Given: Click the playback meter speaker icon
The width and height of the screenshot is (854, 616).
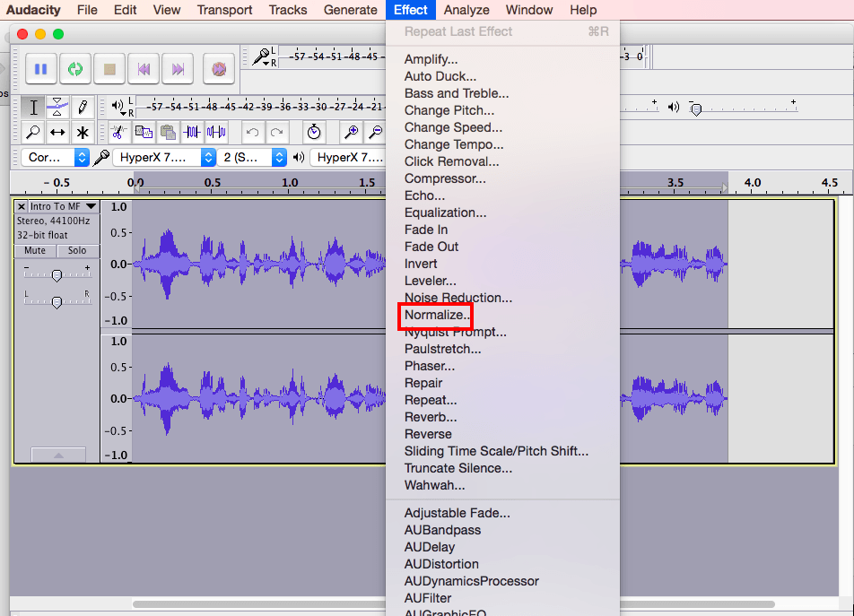Looking at the screenshot, I should [x=118, y=106].
